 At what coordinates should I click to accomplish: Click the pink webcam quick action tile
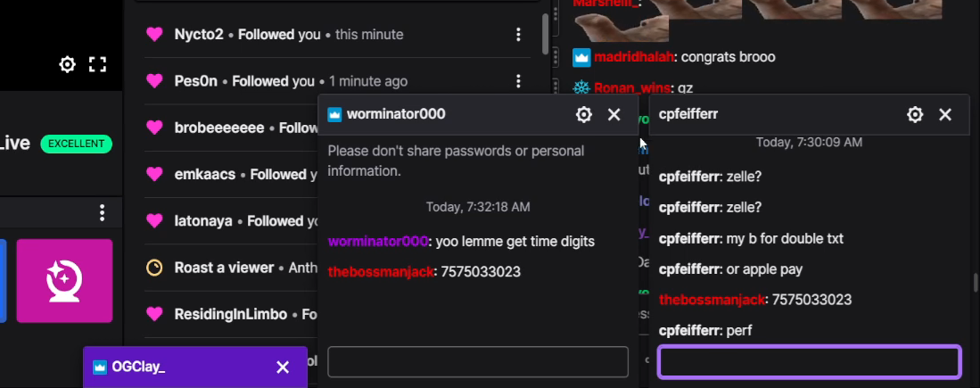click(64, 281)
